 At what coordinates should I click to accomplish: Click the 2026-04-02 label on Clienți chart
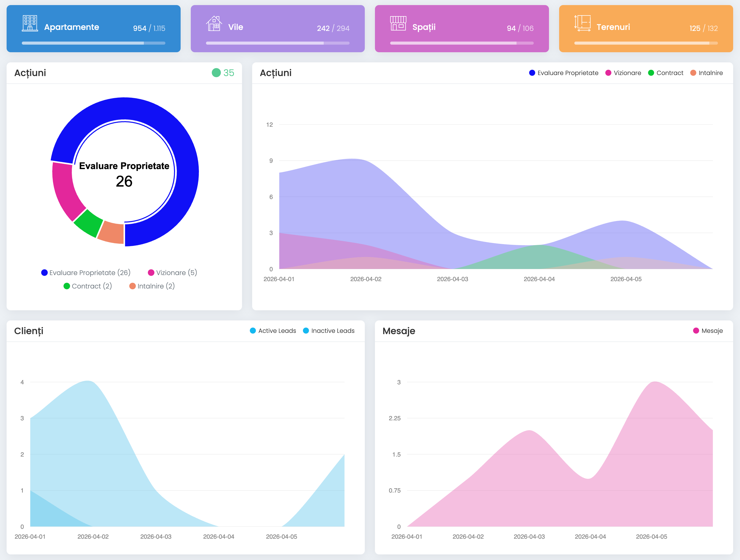[x=93, y=537]
